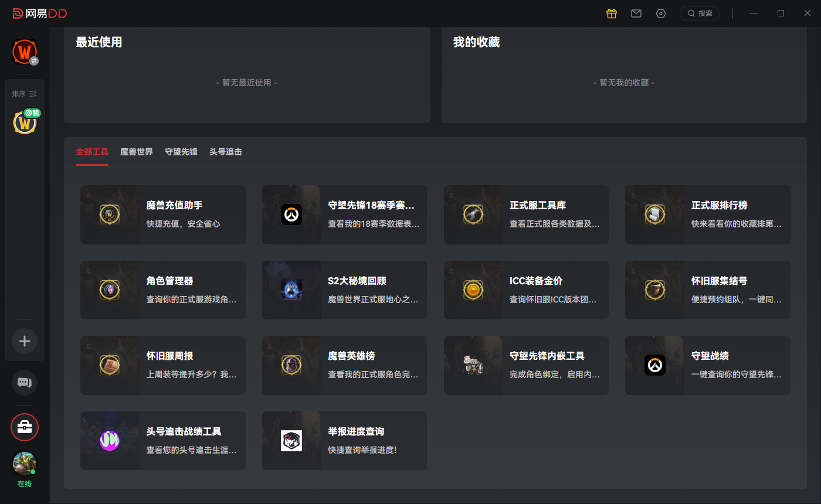Click the 角色管理器 tool icon
The height and width of the screenshot is (504, 821).
(110, 290)
